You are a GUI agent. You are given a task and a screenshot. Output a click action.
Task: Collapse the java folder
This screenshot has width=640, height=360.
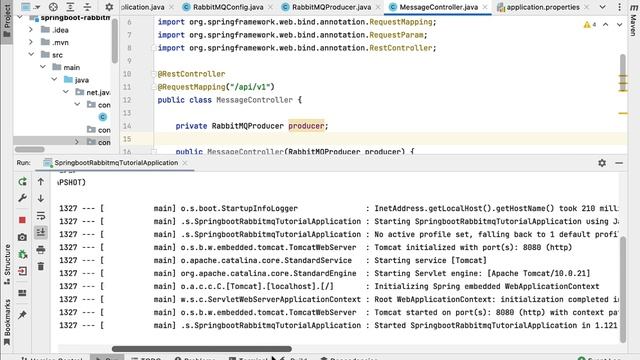tap(54, 80)
